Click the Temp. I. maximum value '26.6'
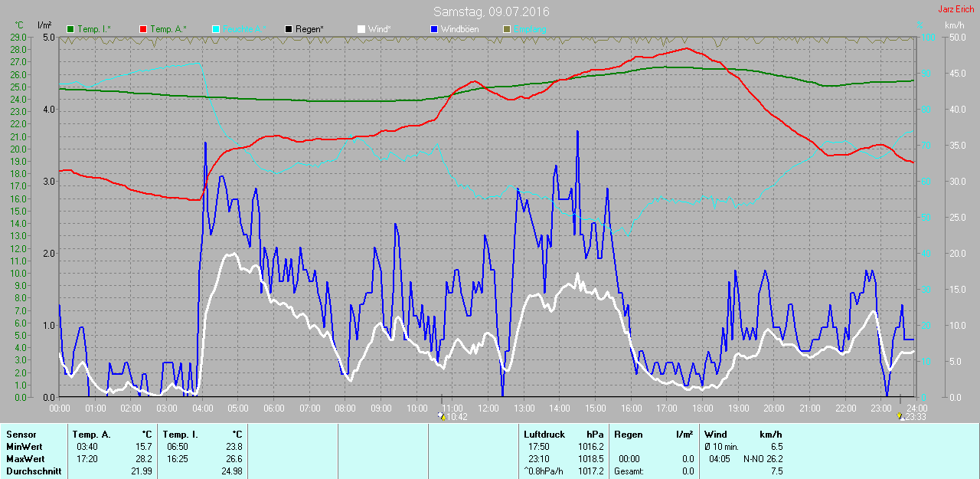 pos(234,459)
